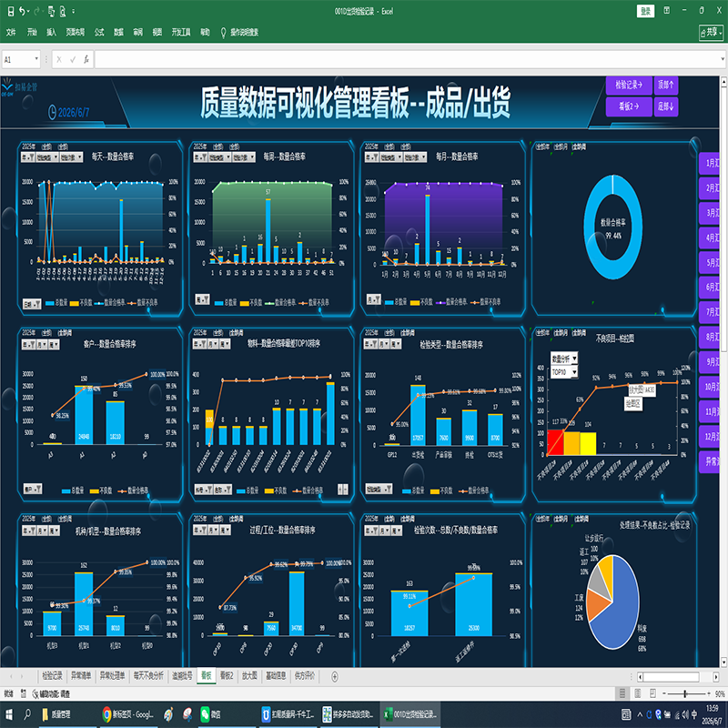Viewport: 728px width, 728px height.
Task: Click the Redo arrow icon
Action: click(36, 11)
